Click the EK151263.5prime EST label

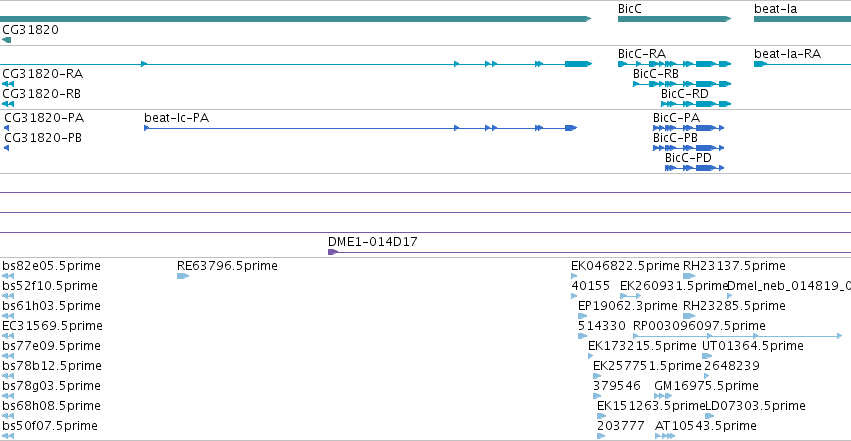pyautogui.click(x=651, y=406)
